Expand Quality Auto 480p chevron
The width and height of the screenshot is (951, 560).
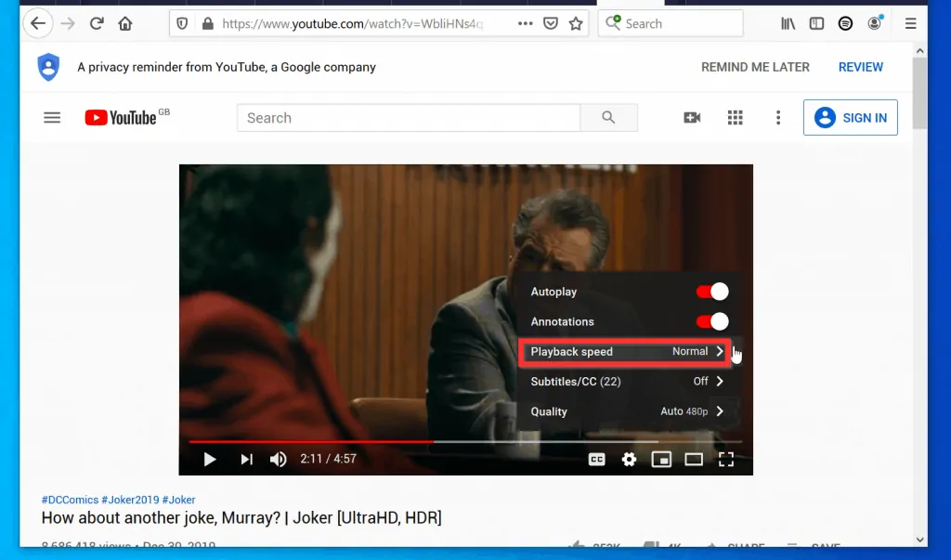point(720,410)
